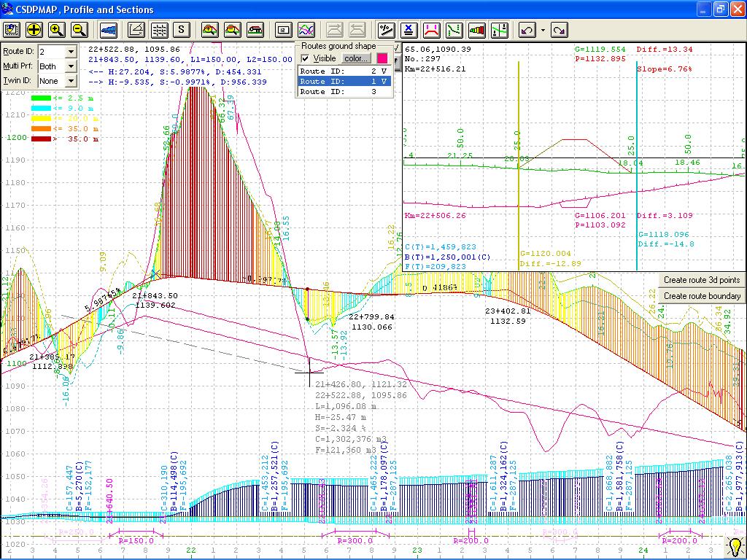Click the light bulb hint icon

click(735, 547)
